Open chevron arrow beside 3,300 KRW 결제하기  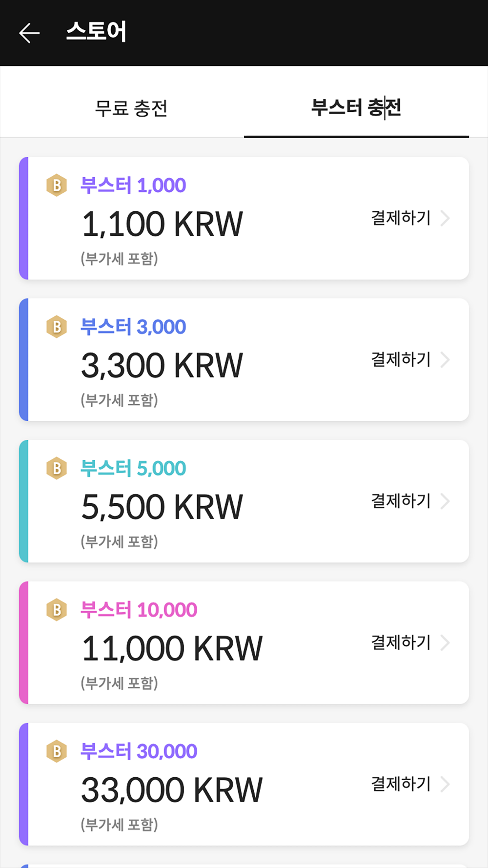click(x=445, y=360)
